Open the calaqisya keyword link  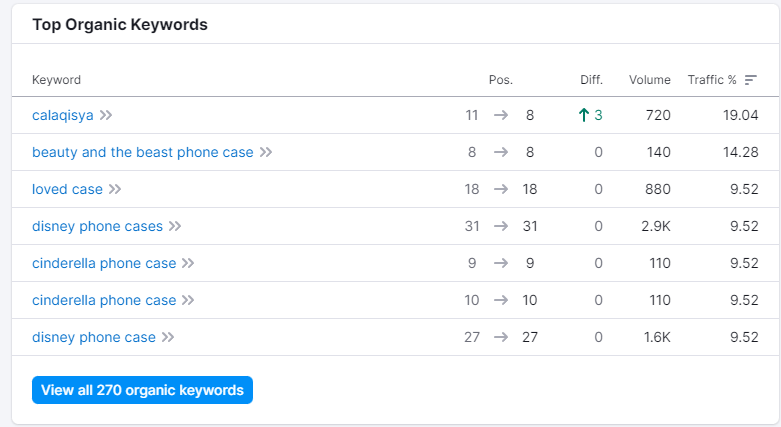click(x=63, y=116)
